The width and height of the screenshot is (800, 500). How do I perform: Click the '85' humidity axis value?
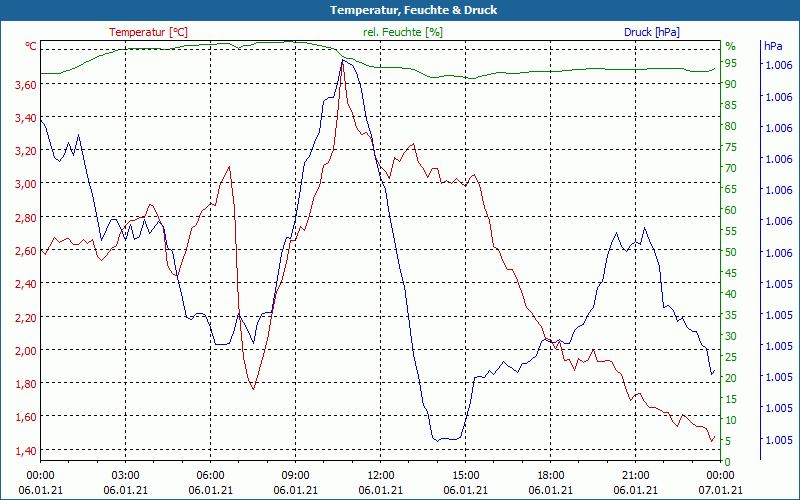coord(731,105)
